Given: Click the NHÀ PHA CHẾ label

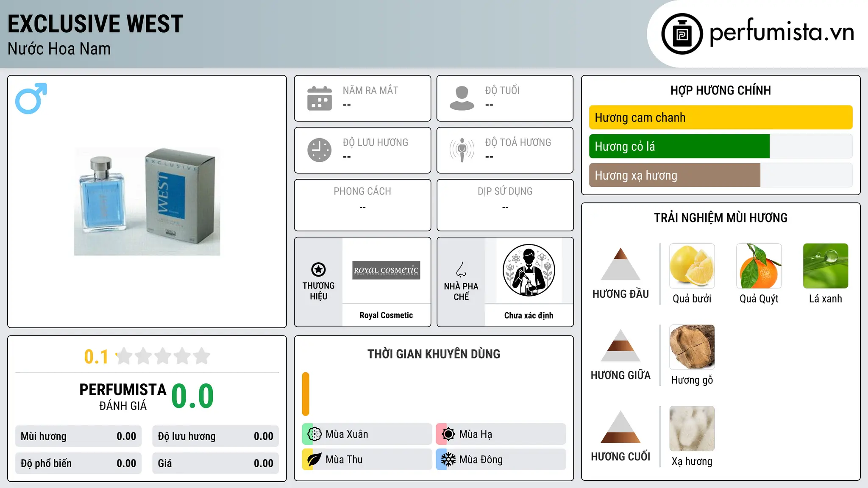Looking at the screenshot, I should coord(461,291).
